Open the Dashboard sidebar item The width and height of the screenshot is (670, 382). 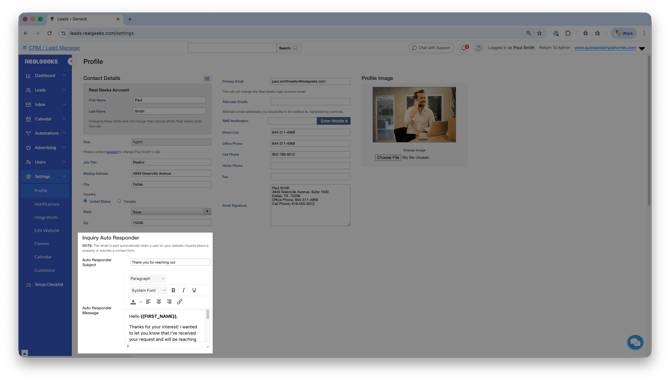pos(45,76)
